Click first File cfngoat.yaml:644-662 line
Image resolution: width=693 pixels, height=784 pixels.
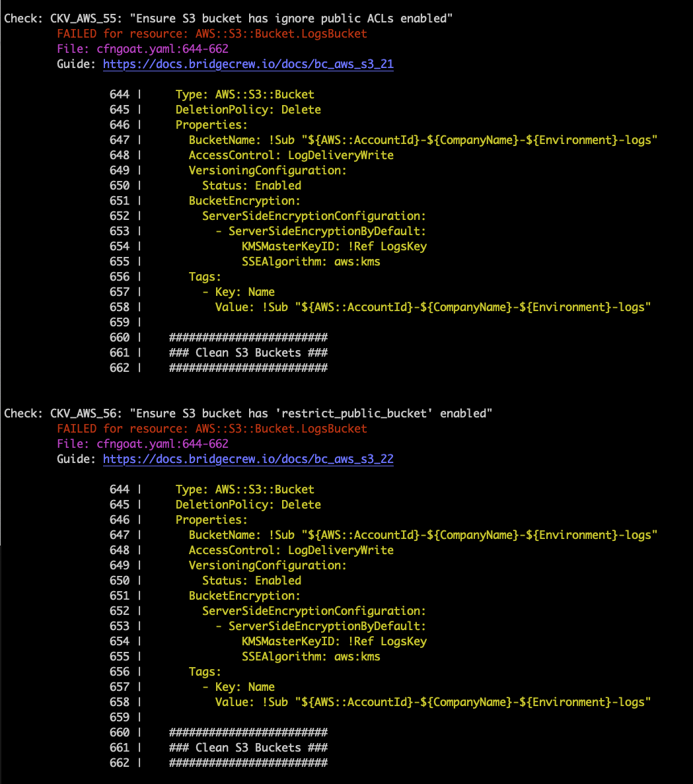(143, 49)
